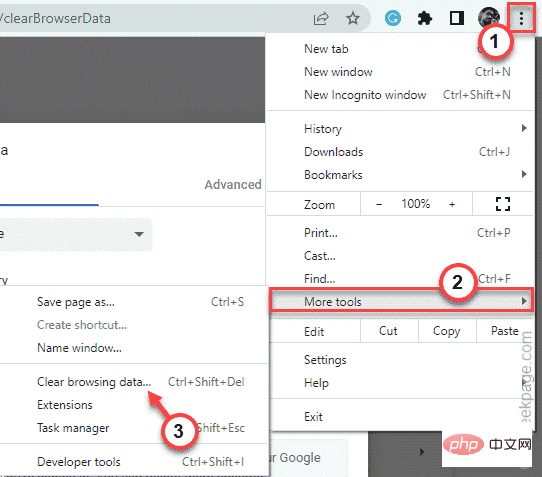Select Cast... menu entry

click(400, 256)
